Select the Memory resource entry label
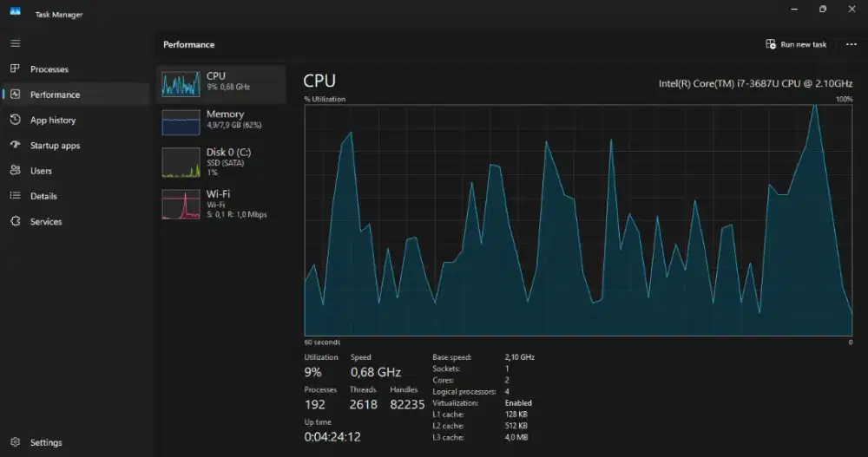Screen dimensions: 868x457 pyautogui.click(x=225, y=114)
